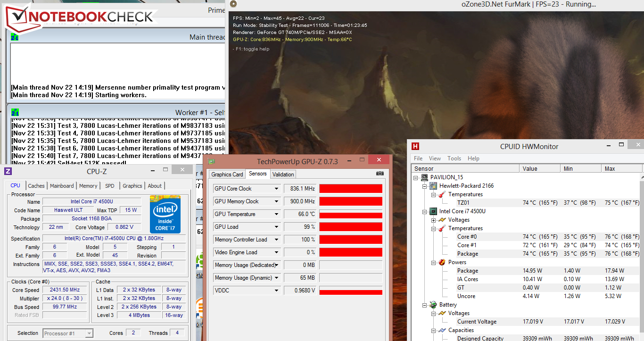Collapse the Powers node in HWMonitor

coord(433,262)
